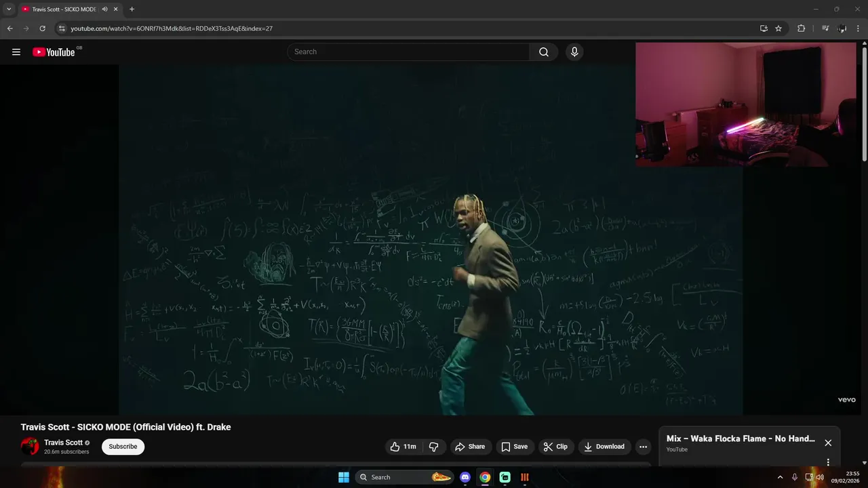This screenshot has height=488, width=868.
Task: Subscribe to Travis Scott channel
Action: pyautogui.click(x=123, y=447)
